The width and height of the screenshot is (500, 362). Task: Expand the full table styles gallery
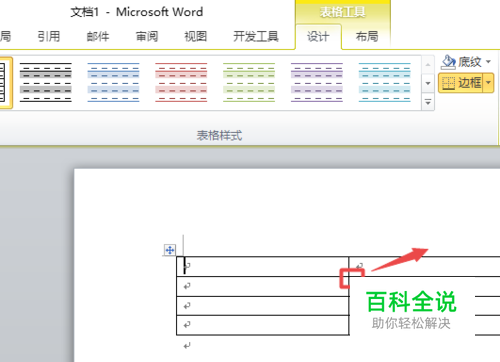coord(428,102)
